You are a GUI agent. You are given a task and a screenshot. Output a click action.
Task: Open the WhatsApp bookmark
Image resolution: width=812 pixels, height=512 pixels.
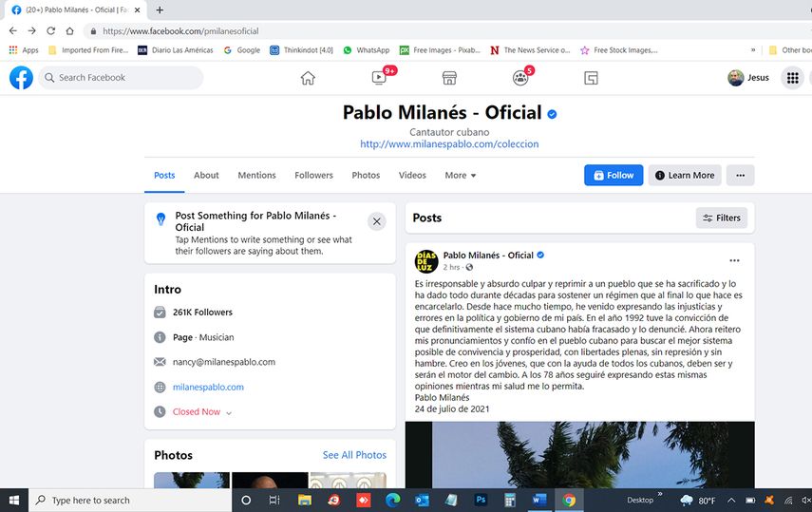(x=367, y=50)
